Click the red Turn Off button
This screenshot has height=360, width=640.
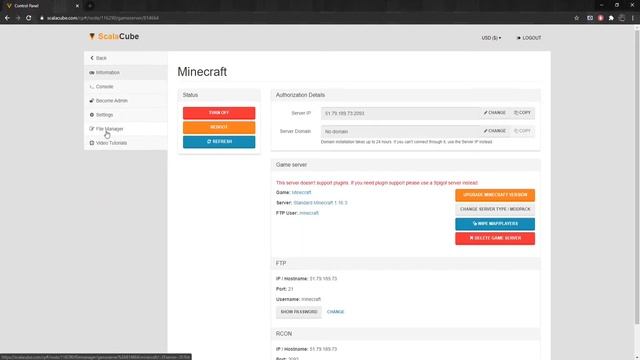(219, 113)
